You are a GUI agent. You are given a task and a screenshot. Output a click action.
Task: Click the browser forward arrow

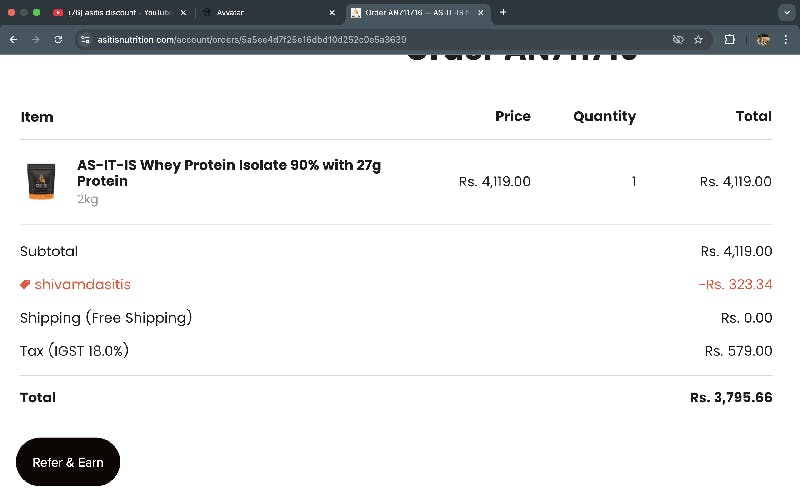coord(36,39)
